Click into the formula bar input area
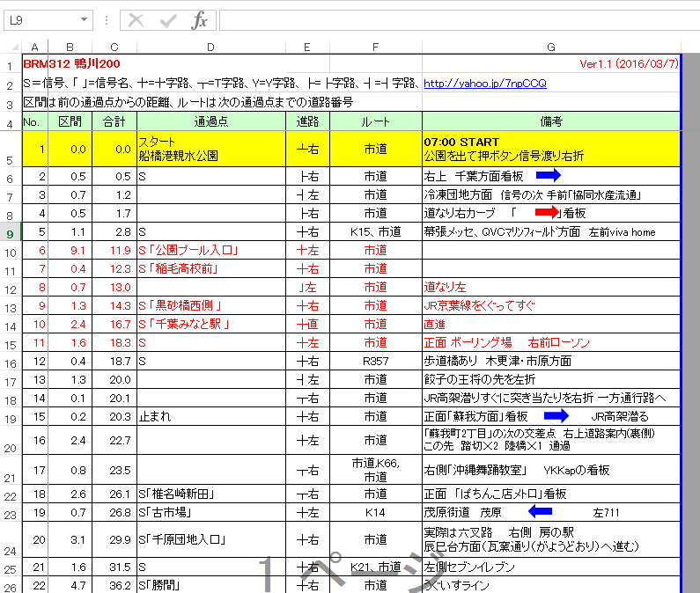 point(460,20)
